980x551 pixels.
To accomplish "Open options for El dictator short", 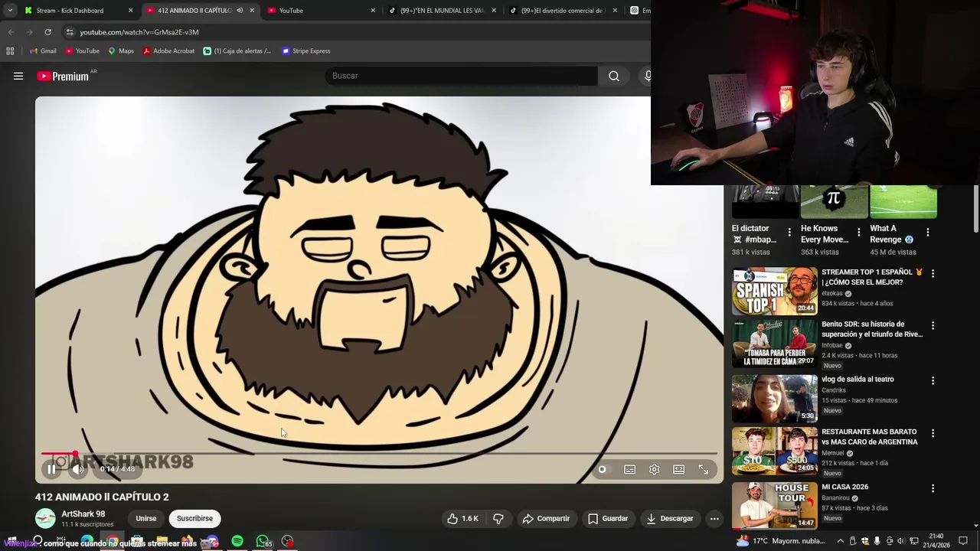I will (x=789, y=232).
